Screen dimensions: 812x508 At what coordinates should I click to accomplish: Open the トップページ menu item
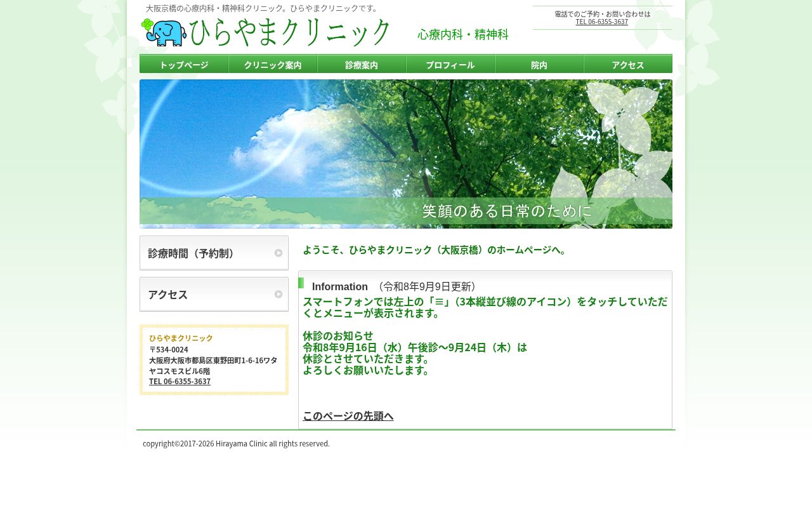(184, 64)
